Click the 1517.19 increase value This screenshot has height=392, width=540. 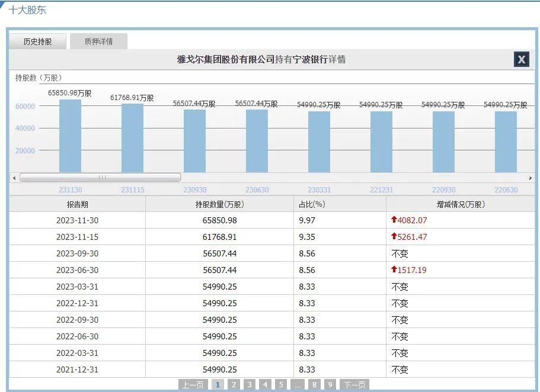412,270
